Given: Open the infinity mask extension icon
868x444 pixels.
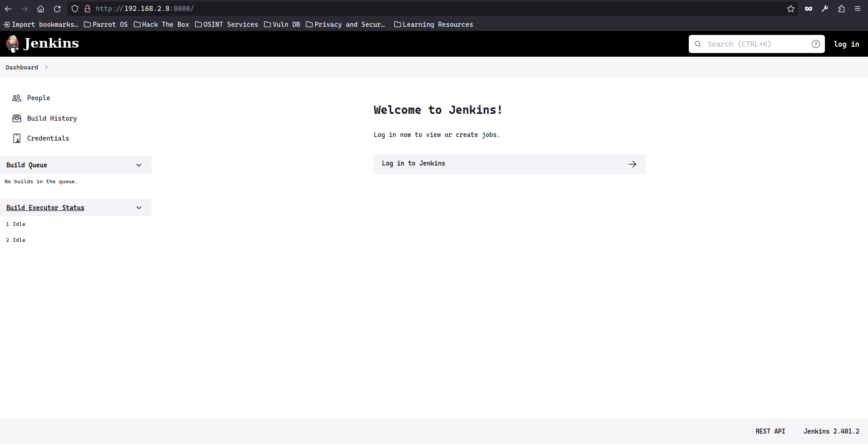Looking at the screenshot, I should [809, 9].
